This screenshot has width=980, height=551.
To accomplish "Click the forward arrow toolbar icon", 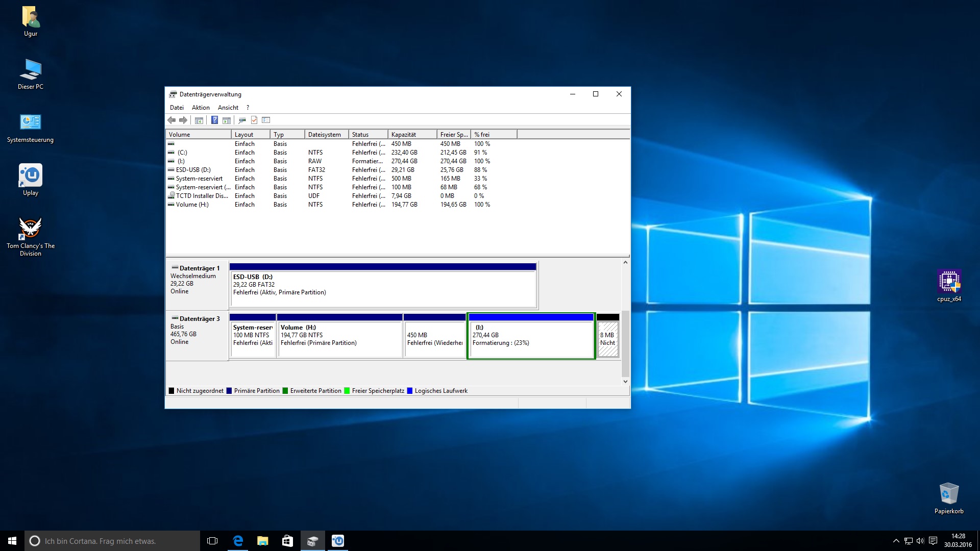I will 183,120.
